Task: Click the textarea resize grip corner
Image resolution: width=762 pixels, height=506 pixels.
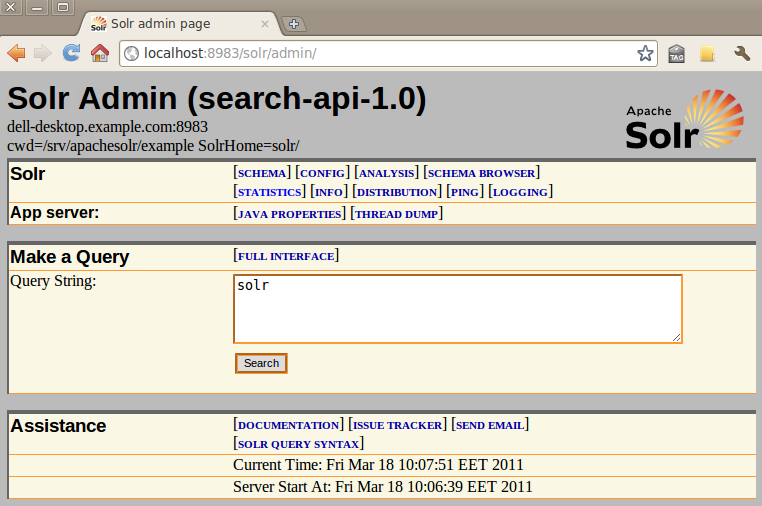Action: click(x=676, y=337)
